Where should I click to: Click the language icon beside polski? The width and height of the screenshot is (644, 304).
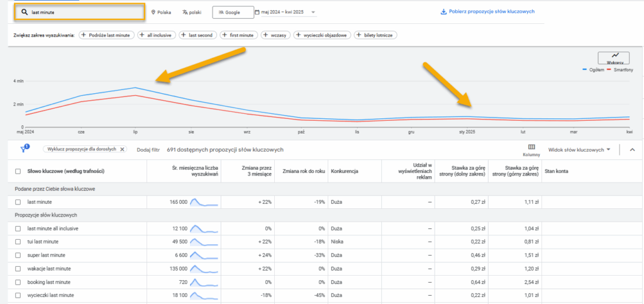(x=185, y=12)
